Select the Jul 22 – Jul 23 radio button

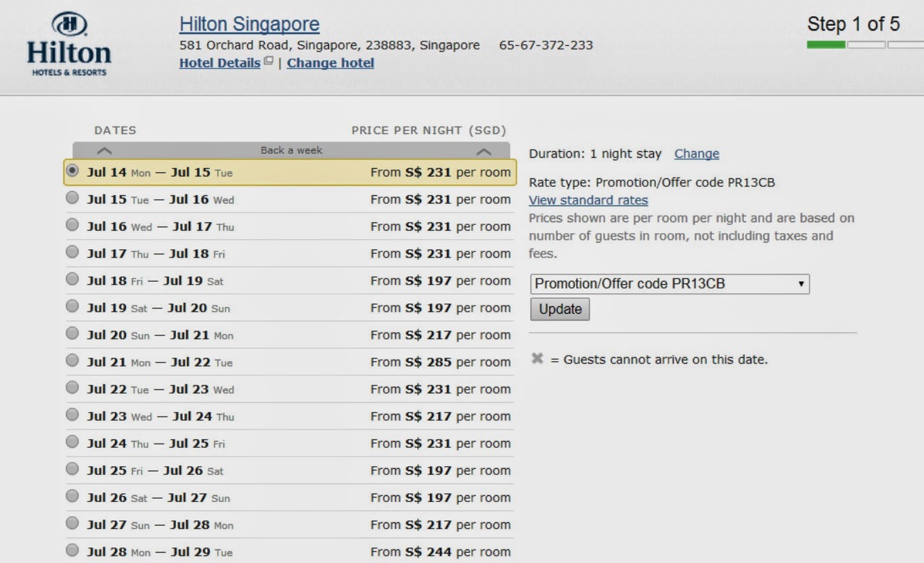pos(72,388)
